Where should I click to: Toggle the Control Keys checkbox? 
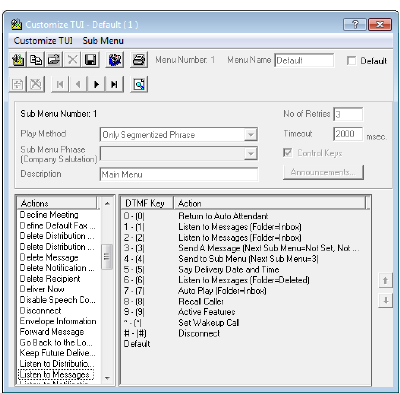point(287,153)
